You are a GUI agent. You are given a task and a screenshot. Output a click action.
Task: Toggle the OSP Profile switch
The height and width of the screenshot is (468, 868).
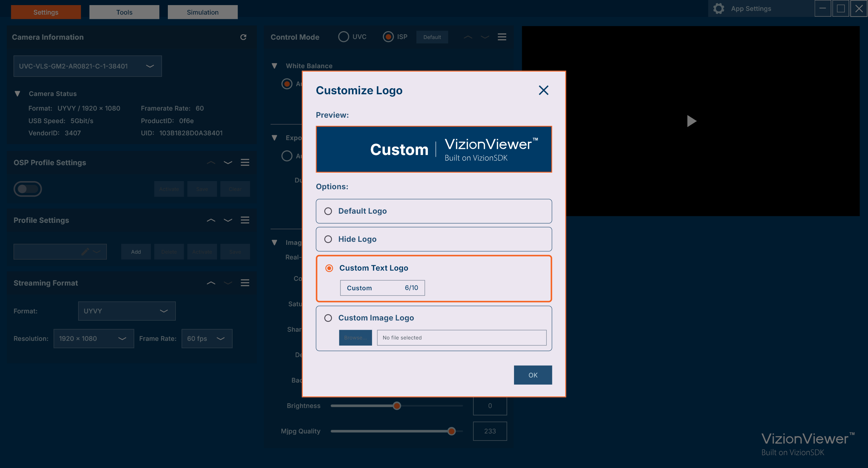[x=28, y=189]
